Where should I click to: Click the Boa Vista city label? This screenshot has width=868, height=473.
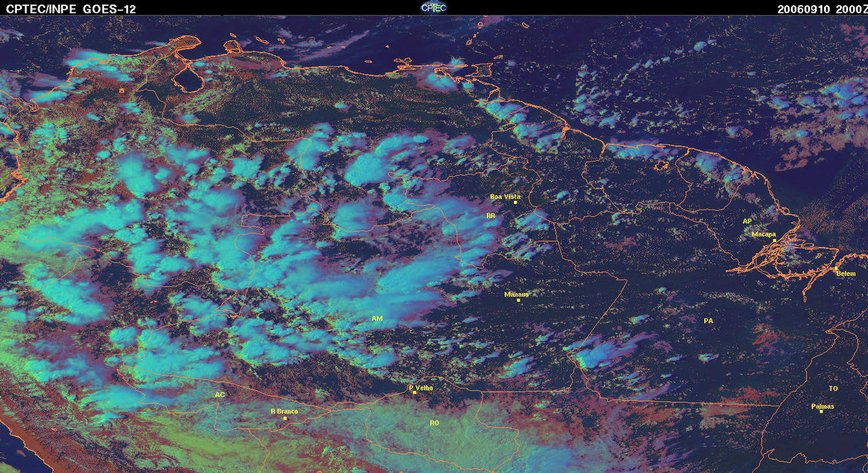click(x=505, y=196)
